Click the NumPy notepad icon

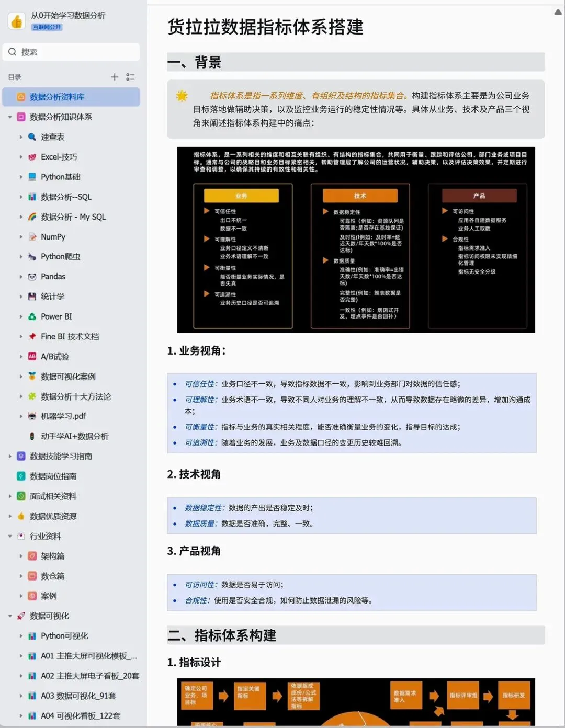coord(32,237)
